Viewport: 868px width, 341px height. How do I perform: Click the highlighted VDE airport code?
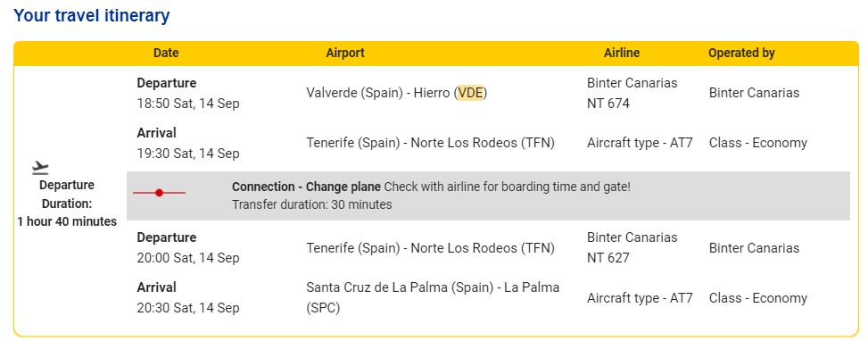click(x=470, y=93)
